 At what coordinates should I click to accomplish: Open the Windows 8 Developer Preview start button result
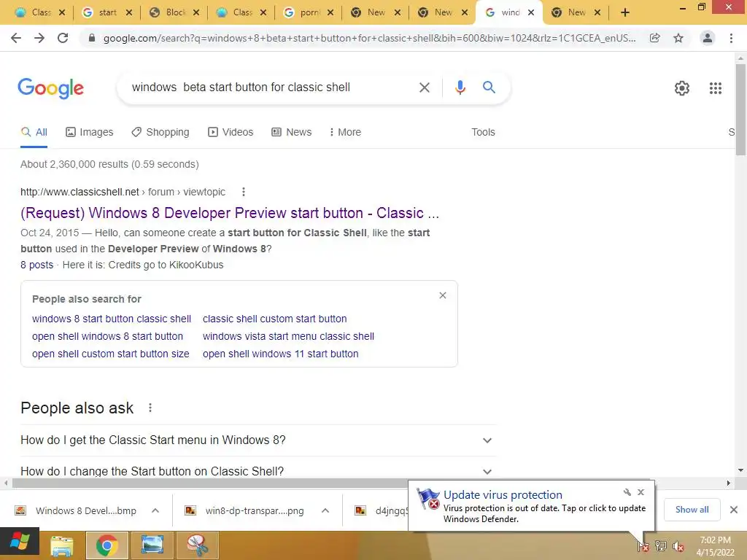[230, 213]
